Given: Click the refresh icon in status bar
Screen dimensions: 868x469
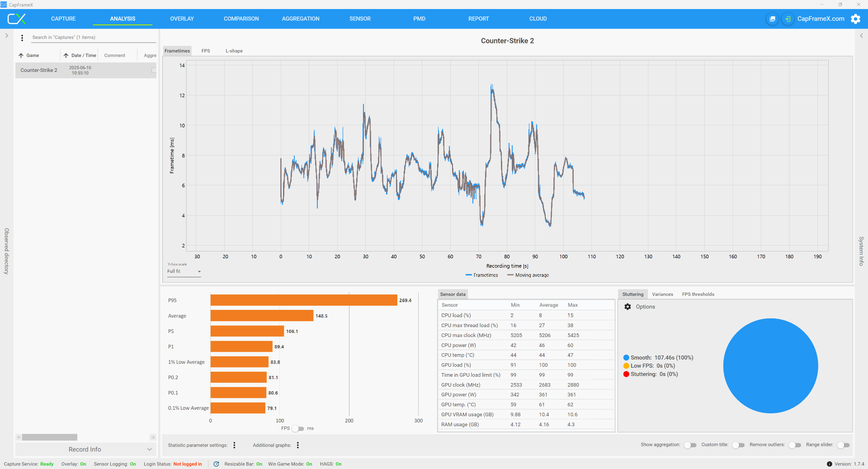Looking at the screenshot, I should [x=216, y=464].
